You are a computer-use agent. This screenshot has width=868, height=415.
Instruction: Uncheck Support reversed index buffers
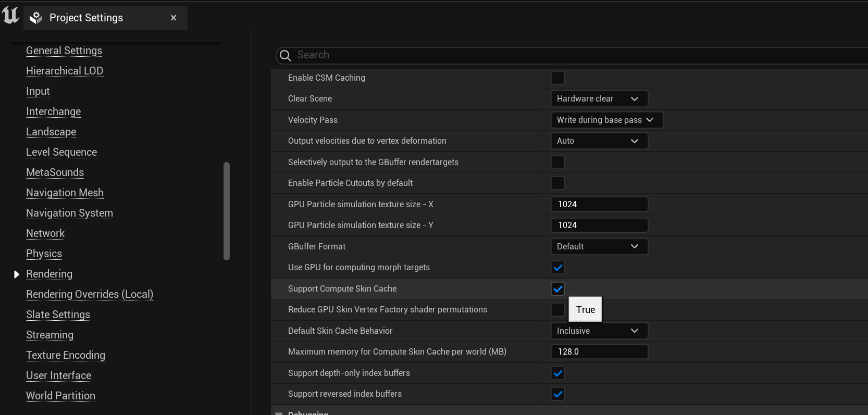tap(557, 394)
